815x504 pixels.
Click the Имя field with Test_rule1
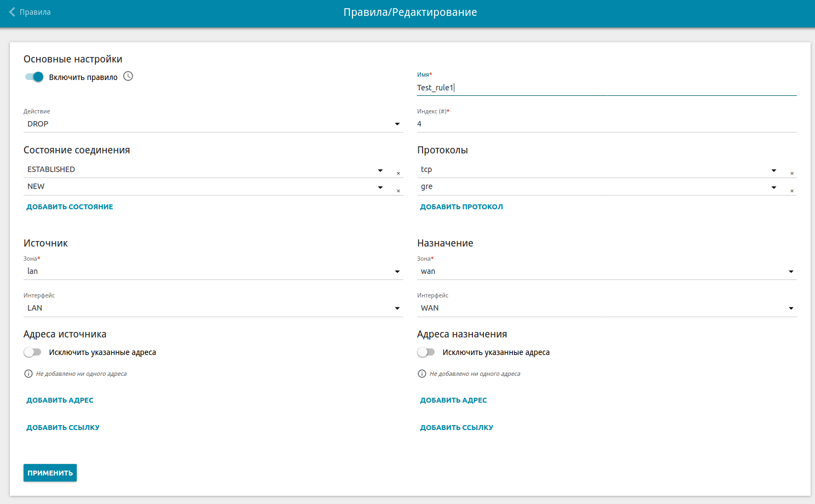606,88
